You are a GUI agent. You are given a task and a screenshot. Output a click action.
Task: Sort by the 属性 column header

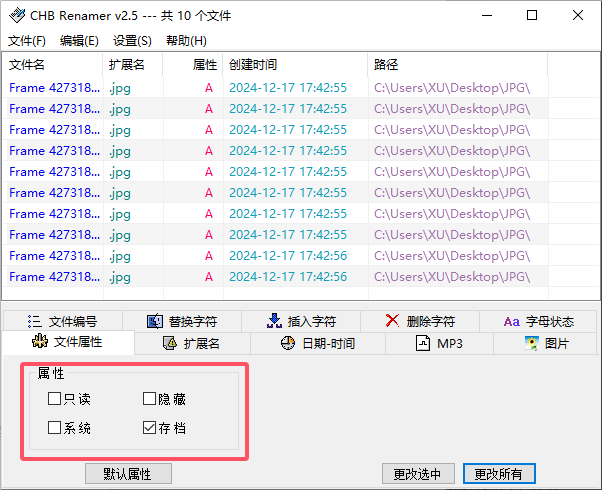(x=193, y=65)
